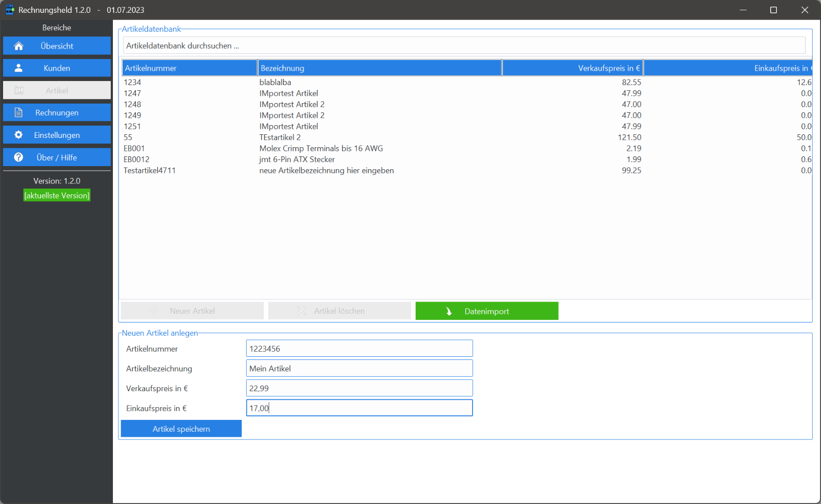Click the 1.99 price cell
The height and width of the screenshot is (504, 821).
coord(634,159)
